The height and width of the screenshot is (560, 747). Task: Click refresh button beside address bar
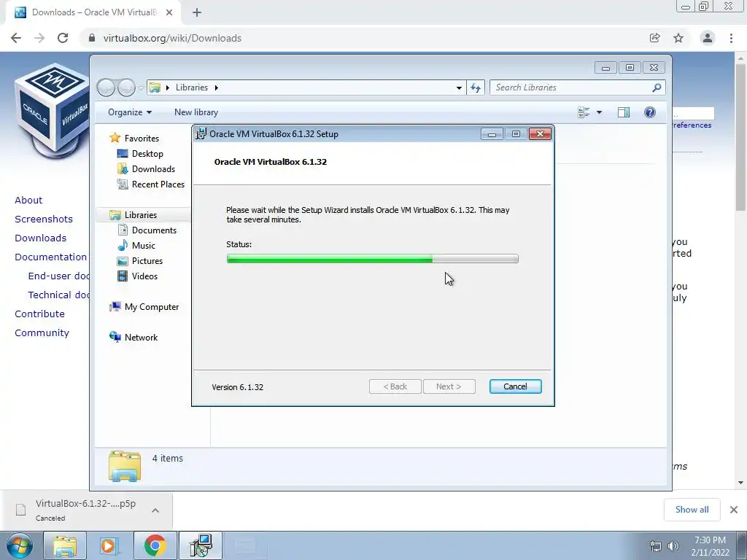tap(476, 87)
